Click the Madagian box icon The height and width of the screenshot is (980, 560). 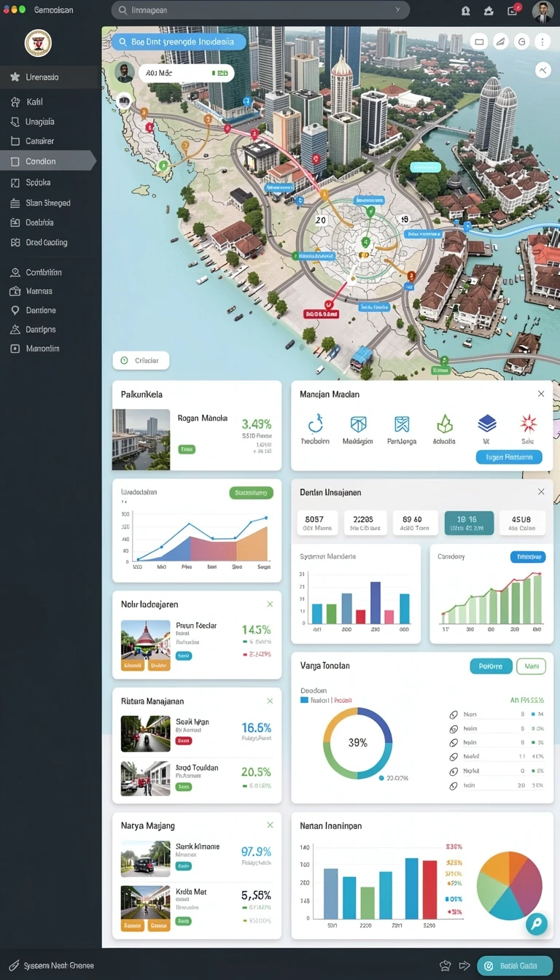358,424
